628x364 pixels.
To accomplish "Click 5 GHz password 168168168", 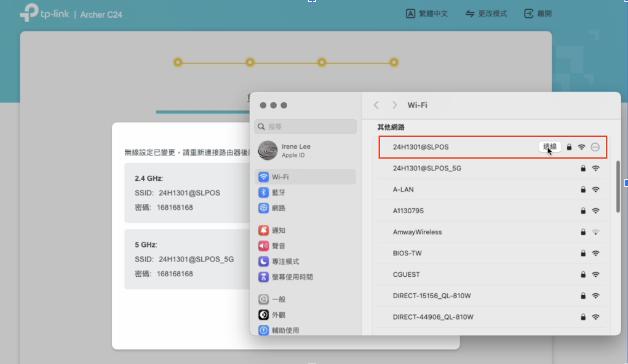I will [175, 274].
